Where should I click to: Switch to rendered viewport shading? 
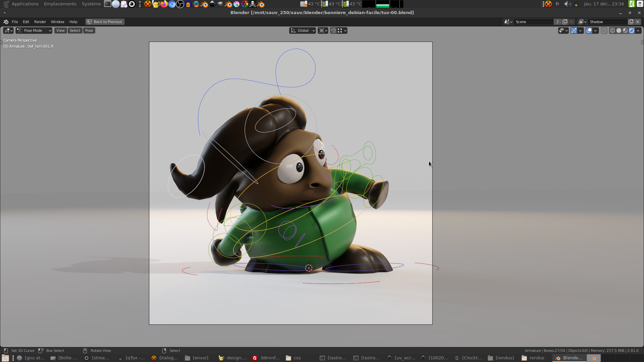point(632,31)
